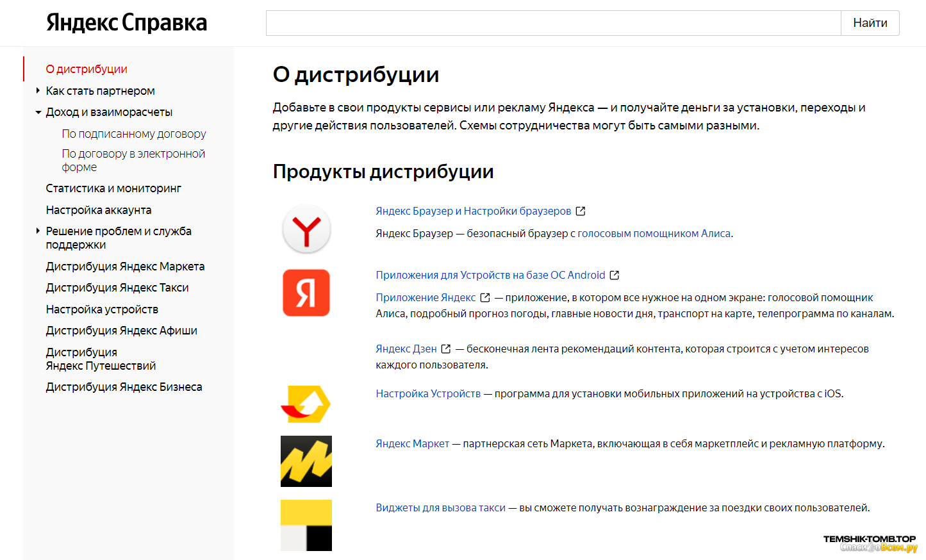926x560 pixels.
Task: Click external link icon after Яндекс Дзен
Action: [446, 349]
